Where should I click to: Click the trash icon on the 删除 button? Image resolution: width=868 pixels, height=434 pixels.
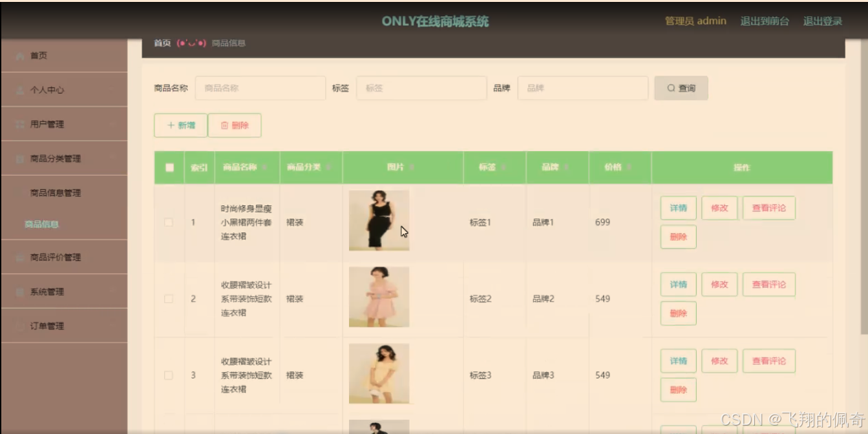pos(224,125)
